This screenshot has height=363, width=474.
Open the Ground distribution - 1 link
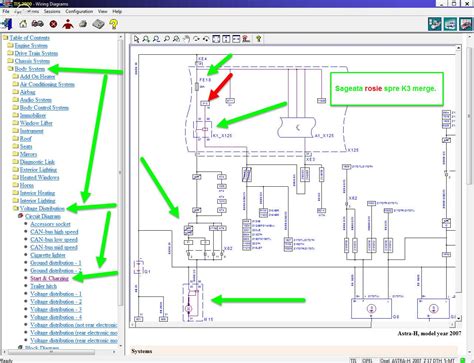point(56,263)
